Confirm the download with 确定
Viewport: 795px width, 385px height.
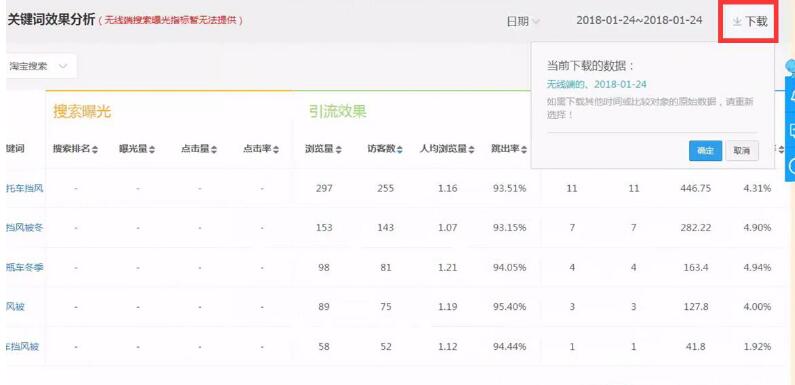pos(705,151)
